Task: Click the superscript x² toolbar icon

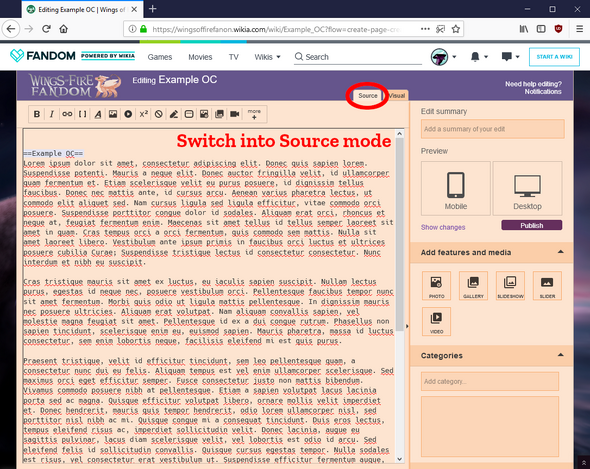Action: 143,114
